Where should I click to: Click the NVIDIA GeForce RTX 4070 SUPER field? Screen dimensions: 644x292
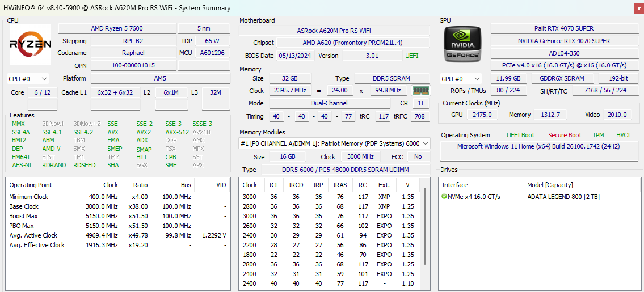click(x=564, y=41)
